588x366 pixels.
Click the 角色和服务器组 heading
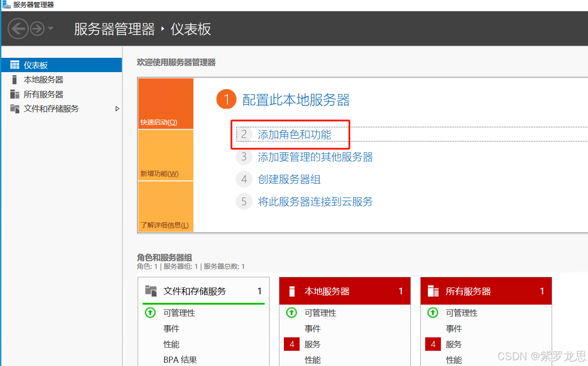pyautogui.click(x=164, y=257)
